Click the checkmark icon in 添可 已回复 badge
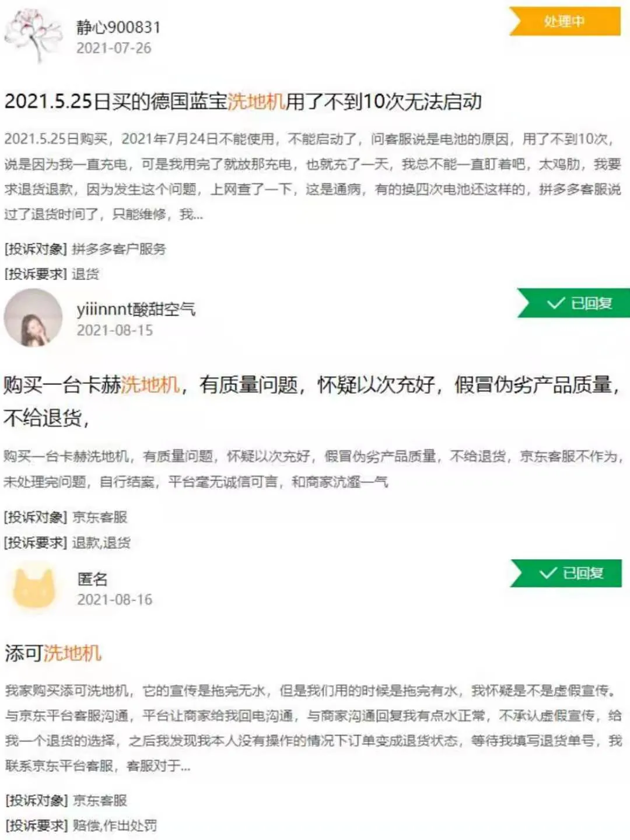The width and height of the screenshot is (630, 840). (548, 573)
